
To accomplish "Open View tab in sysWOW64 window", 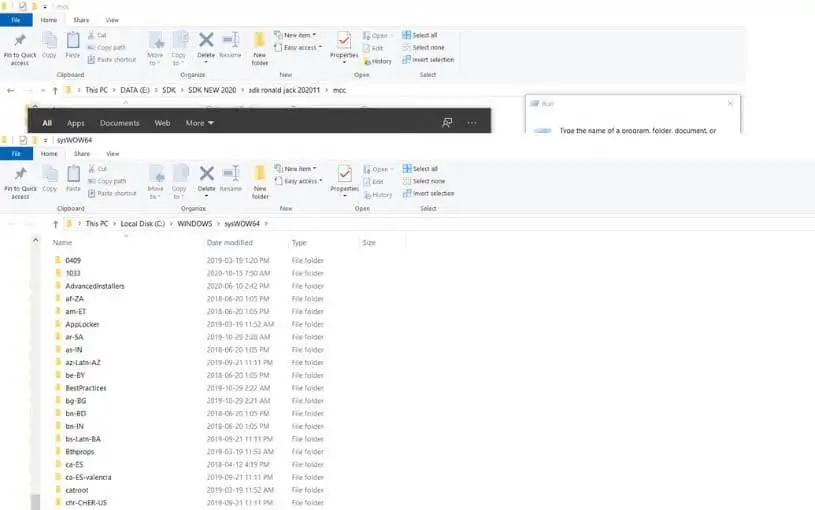I will (112, 154).
